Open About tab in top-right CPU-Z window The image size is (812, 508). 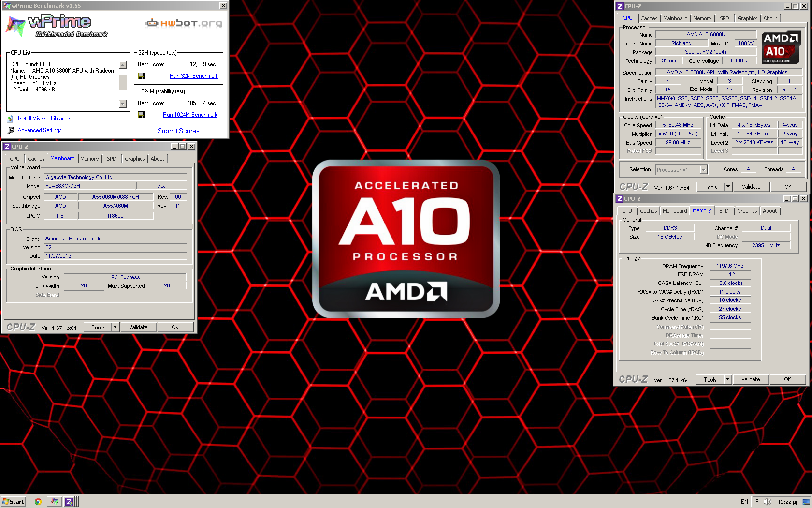(x=770, y=18)
